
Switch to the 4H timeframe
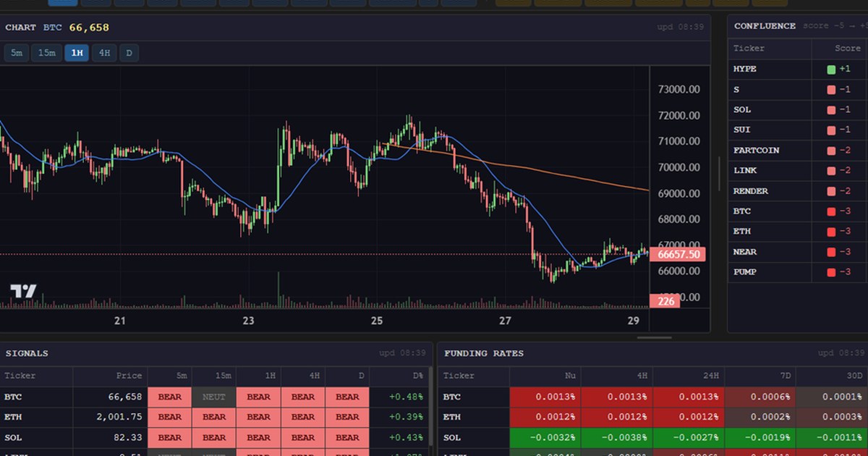point(103,52)
